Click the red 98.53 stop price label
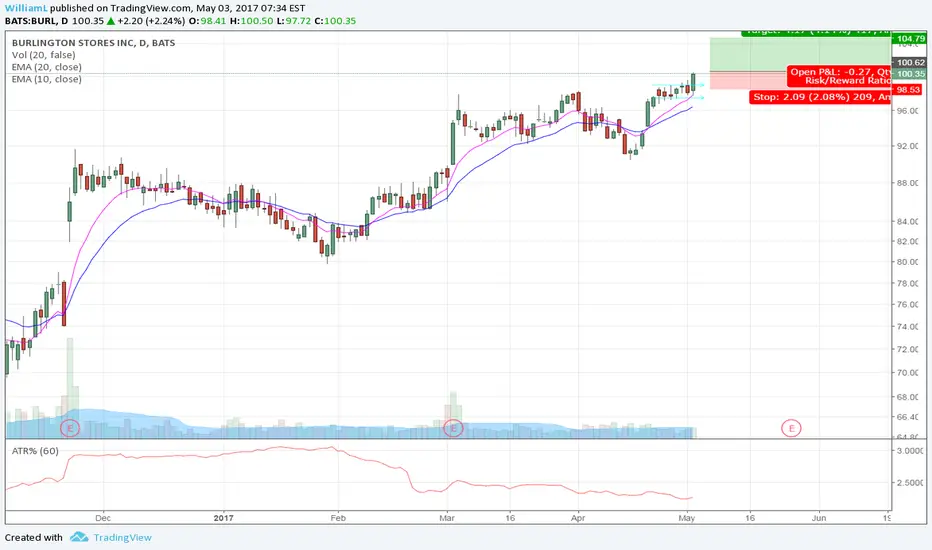 (x=908, y=90)
